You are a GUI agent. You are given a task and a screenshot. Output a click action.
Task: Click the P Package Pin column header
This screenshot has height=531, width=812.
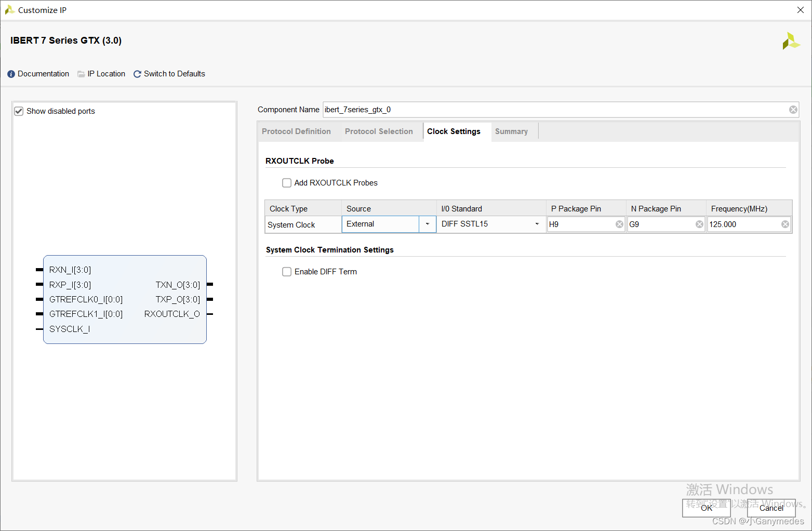click(586, 208)
